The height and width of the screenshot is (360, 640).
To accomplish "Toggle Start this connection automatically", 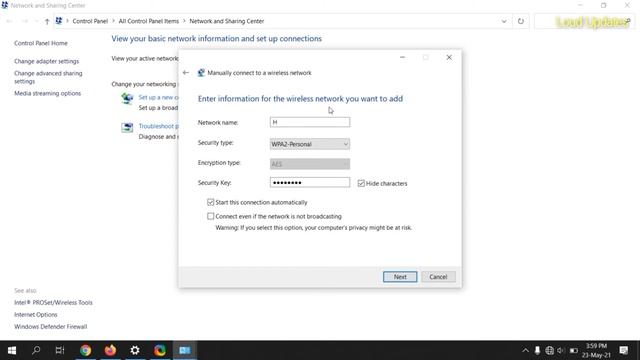I will click(x=211, y=202).
